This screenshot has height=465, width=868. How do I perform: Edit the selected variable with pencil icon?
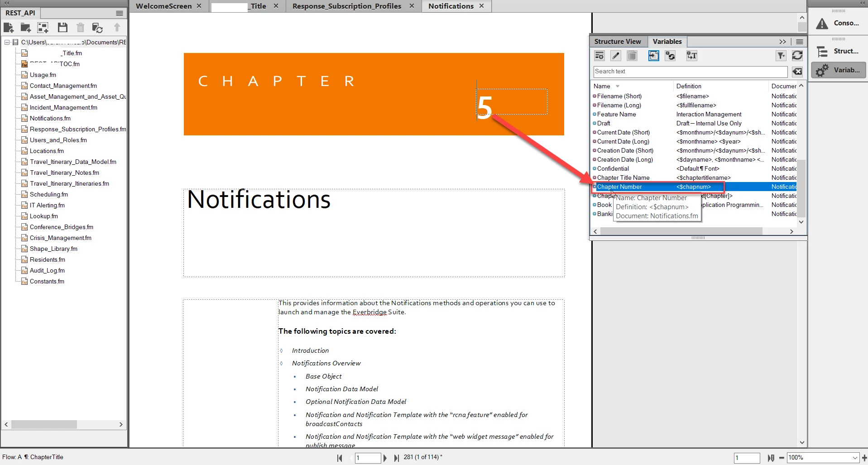coord(616,56)
